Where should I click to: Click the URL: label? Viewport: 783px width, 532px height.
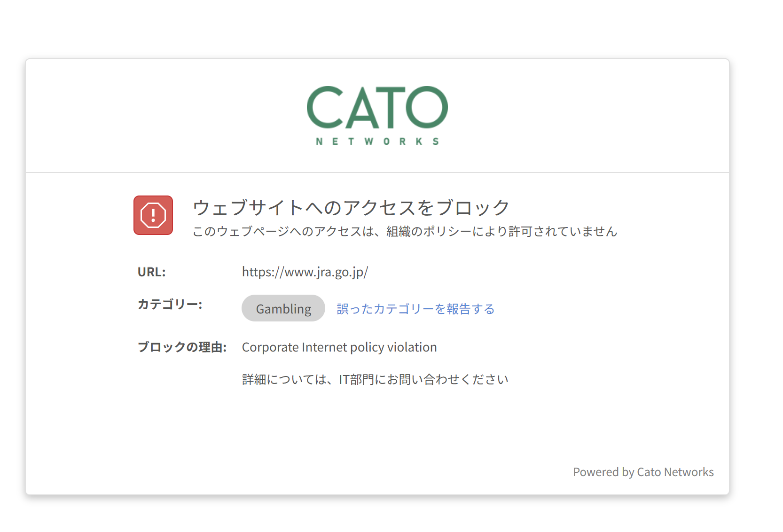point(152,272)
